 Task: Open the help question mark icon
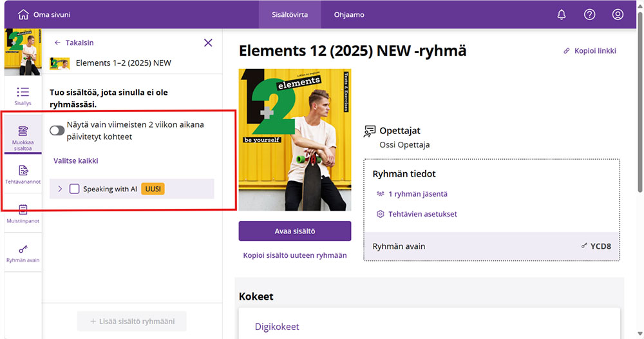[589, 14]
